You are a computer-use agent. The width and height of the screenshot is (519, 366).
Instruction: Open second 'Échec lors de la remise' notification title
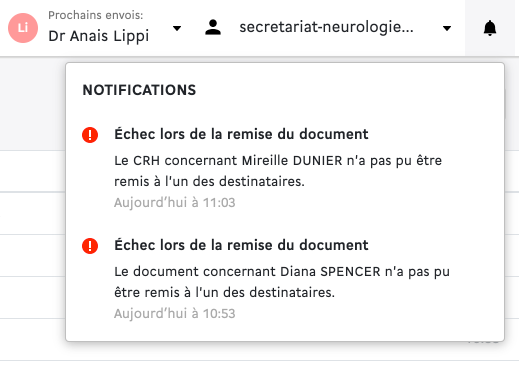tap(241, 245)
